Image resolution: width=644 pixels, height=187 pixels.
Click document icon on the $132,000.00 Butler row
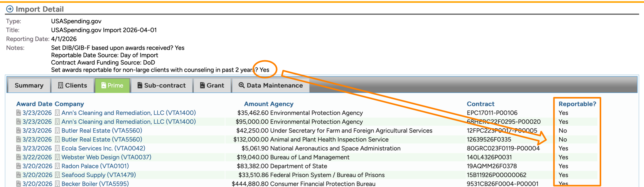point(19,139)
